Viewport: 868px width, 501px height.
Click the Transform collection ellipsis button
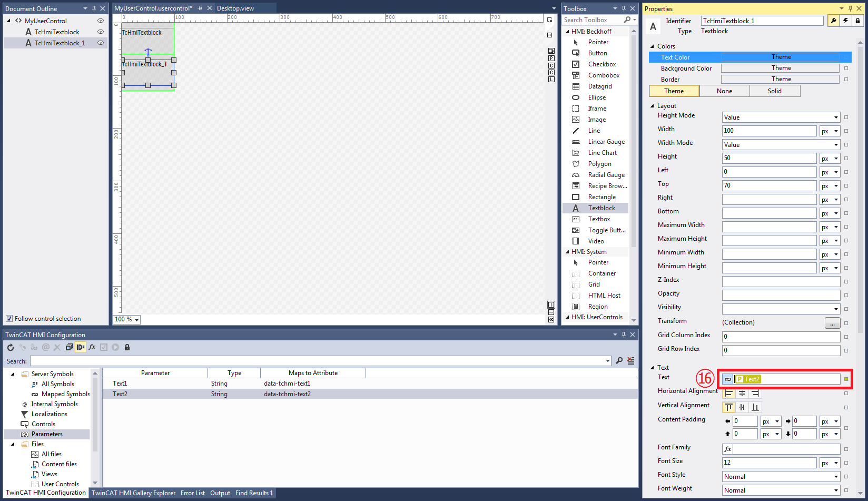pyautogui.click(x=832, y=323)
